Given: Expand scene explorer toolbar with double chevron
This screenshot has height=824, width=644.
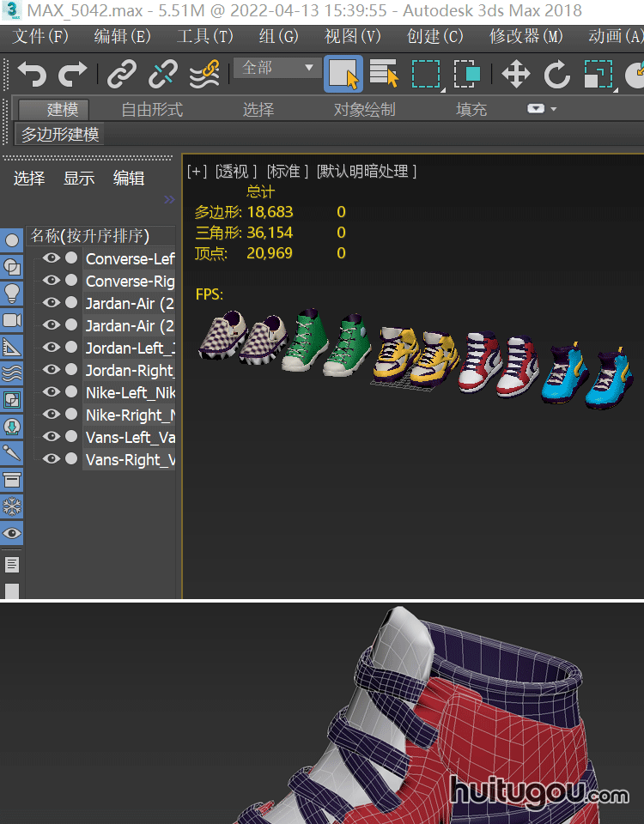Looking at the screenshot, I should click(169, 200).
